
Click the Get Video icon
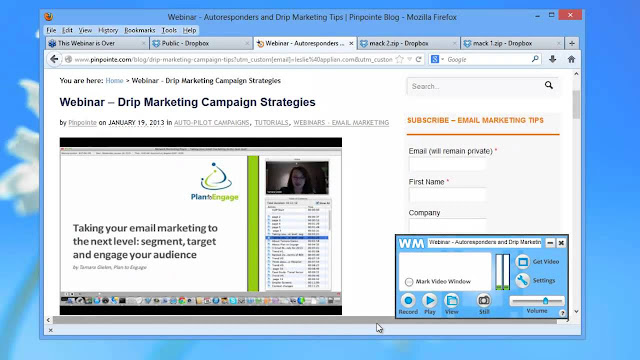coord(522,262)
